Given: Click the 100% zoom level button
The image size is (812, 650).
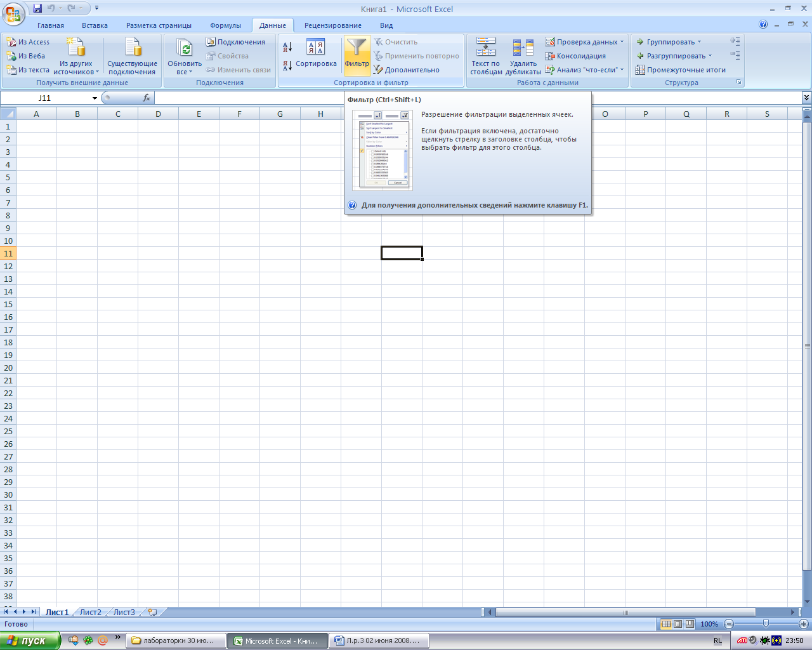Looking at the screenshot, I should click(709, 624).
